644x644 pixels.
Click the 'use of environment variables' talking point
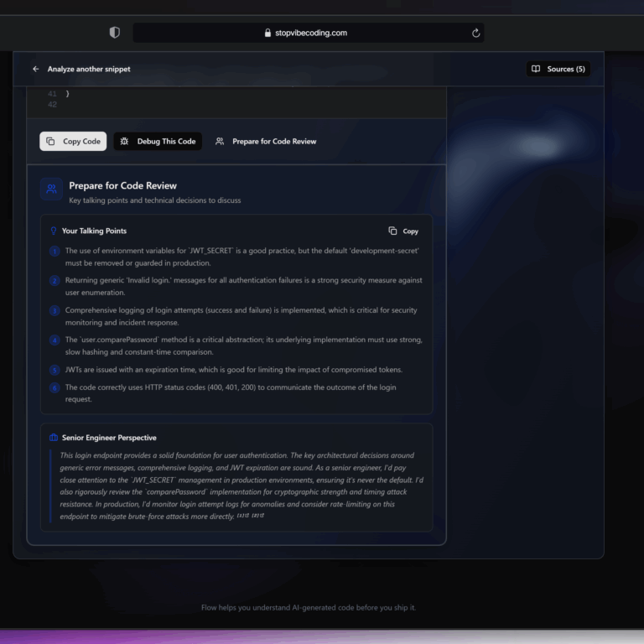[241, 257]
